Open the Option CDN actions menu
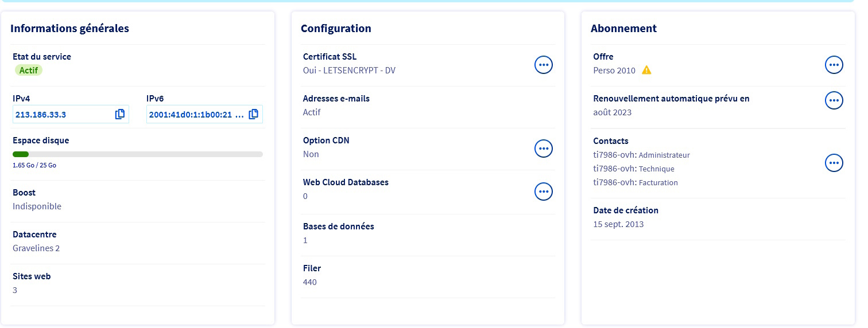 (543, 149)
